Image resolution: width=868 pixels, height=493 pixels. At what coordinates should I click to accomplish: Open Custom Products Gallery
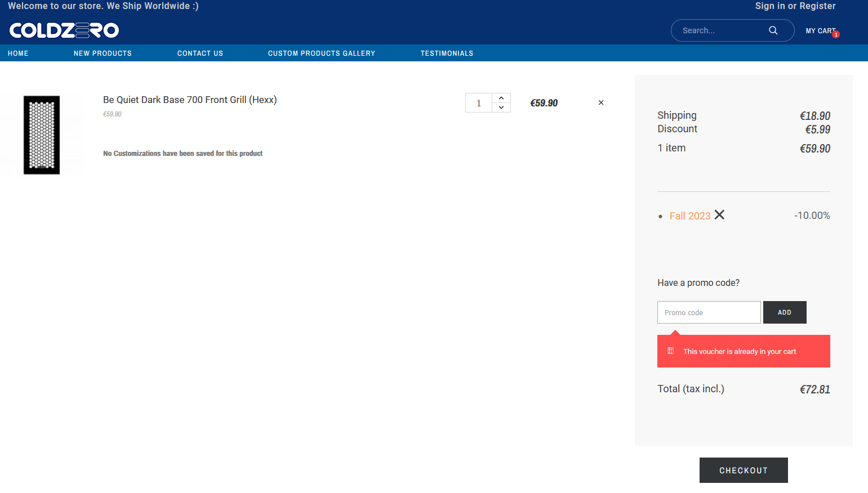(322, 53)
